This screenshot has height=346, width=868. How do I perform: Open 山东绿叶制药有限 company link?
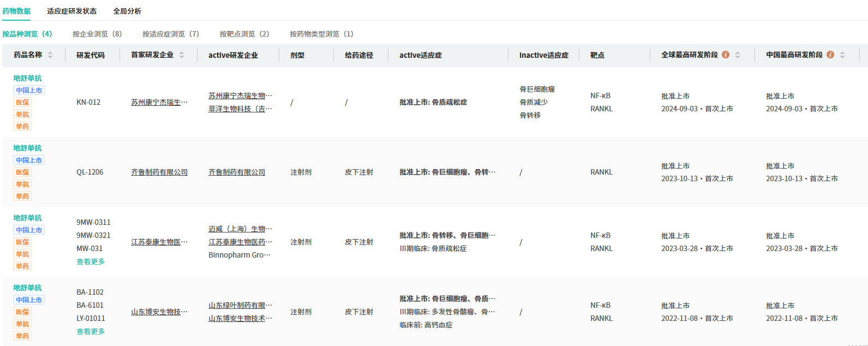(x=240, y=305)
